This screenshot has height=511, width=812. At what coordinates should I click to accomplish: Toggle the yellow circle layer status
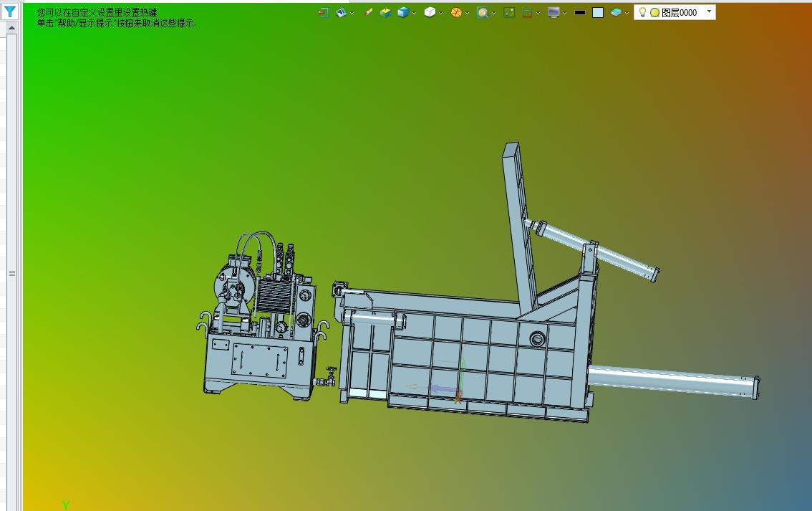pos(654,12)
